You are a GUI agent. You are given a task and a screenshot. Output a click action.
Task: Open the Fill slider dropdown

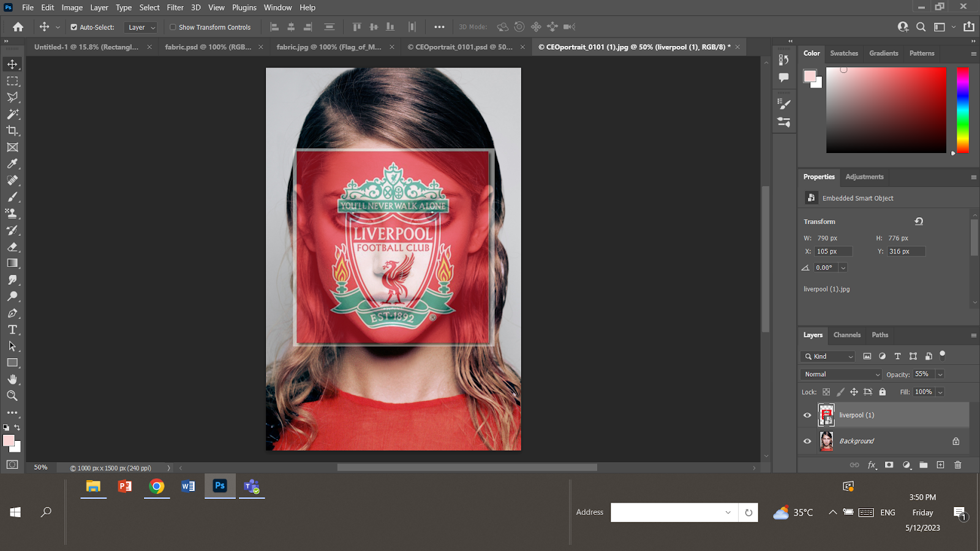[x=940, y=392]
